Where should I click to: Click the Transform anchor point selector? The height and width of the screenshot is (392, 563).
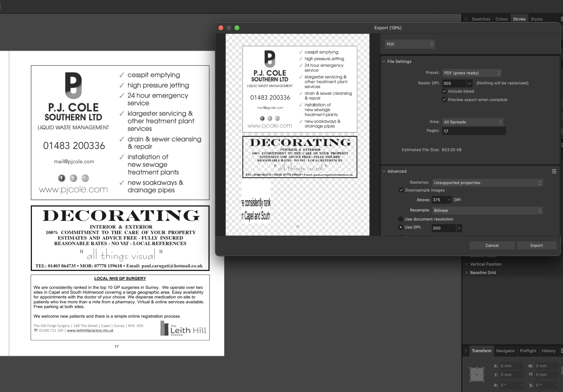[x=477, y=374]
